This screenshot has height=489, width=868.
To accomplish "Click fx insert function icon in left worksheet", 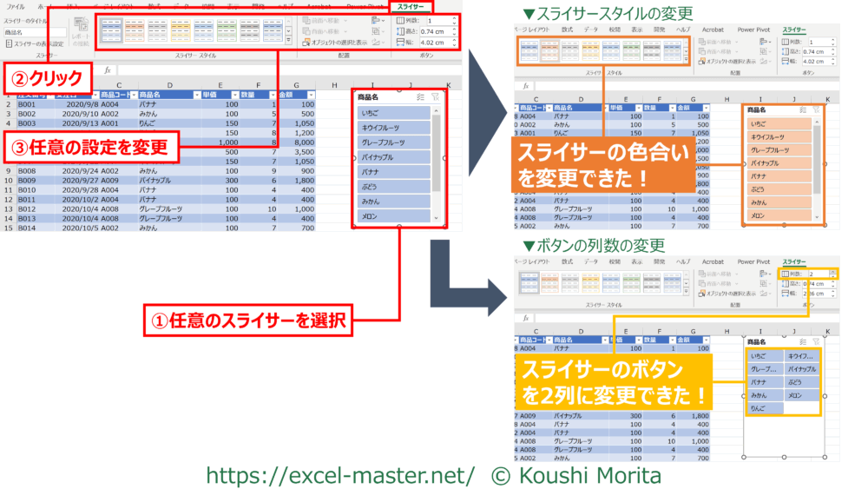I will pos(107,69).
